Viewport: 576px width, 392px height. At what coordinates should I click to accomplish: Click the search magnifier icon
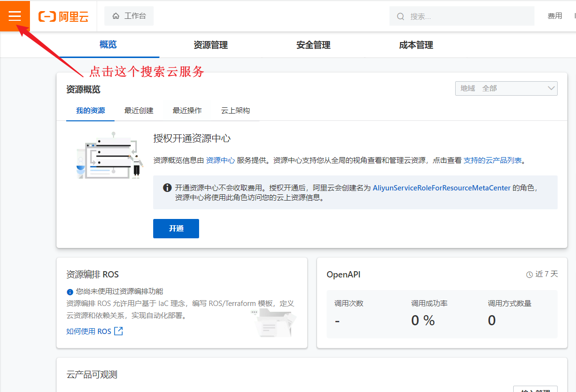point(401,16)
